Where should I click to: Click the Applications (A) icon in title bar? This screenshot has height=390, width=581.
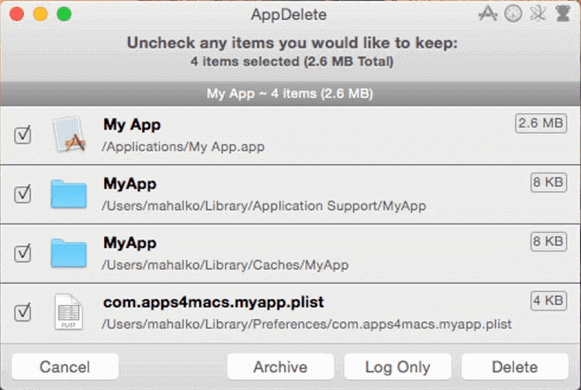coord(488,14)
